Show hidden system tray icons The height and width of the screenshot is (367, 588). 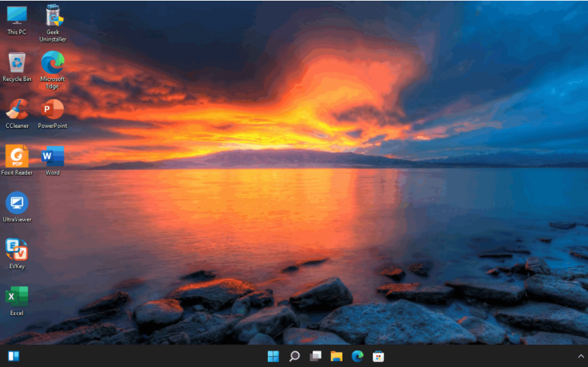(581, 356)
